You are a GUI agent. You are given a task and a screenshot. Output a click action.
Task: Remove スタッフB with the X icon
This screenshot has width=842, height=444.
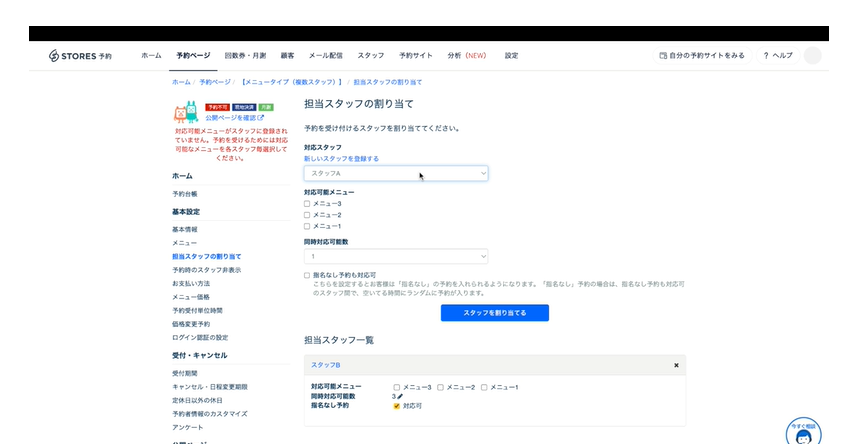(x=676, y=365)
